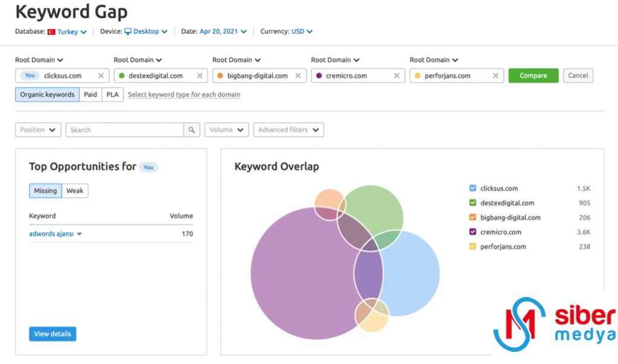The height and width of the screenshot is (364, 618).
Task: Switch to the Weak opportunities tab
Action: click(74, 191)
